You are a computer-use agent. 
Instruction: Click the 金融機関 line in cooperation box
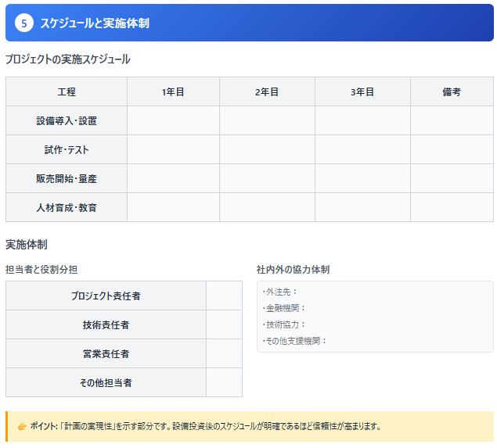coord(285,308)
